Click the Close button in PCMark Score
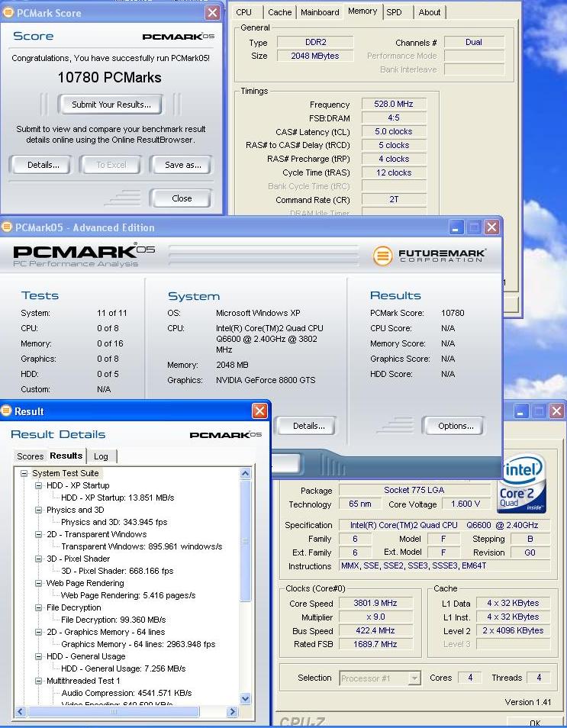Image resolution: width=567 pixels, height=728 pixels. 182,198
